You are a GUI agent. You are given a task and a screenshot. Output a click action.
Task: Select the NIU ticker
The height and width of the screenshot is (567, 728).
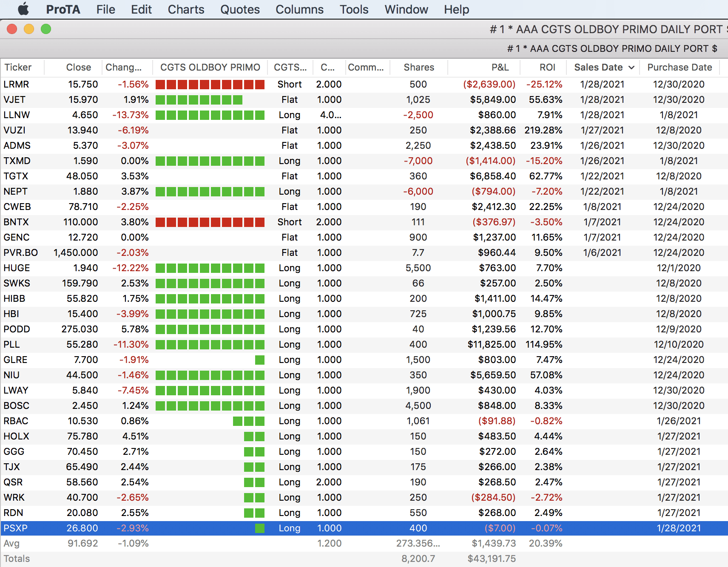click(11, 375)
